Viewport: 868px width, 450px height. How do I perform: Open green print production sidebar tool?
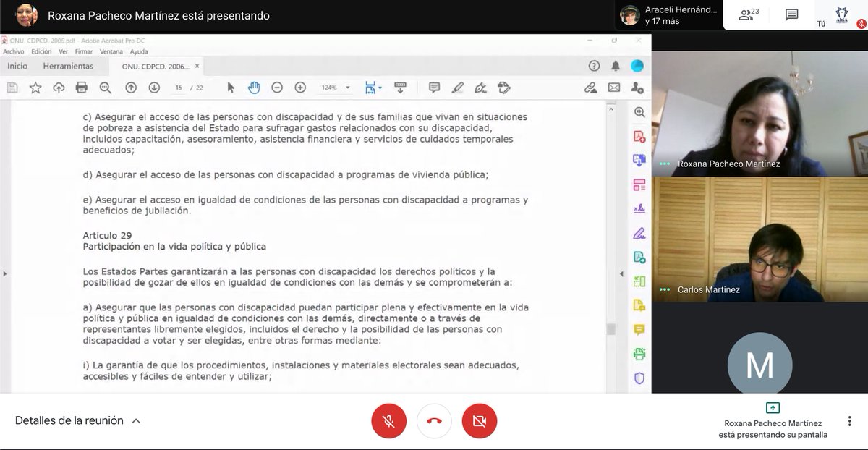[x=639, y=354]
